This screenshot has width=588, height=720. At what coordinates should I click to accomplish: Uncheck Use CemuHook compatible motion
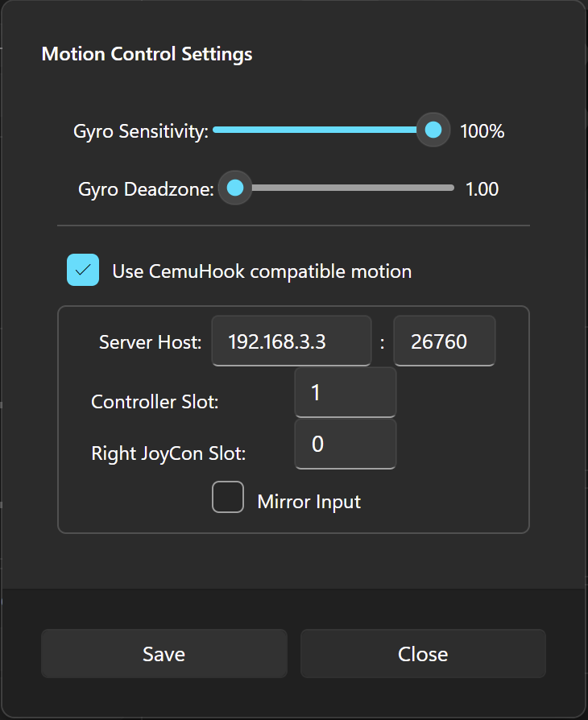pos(83,270)
